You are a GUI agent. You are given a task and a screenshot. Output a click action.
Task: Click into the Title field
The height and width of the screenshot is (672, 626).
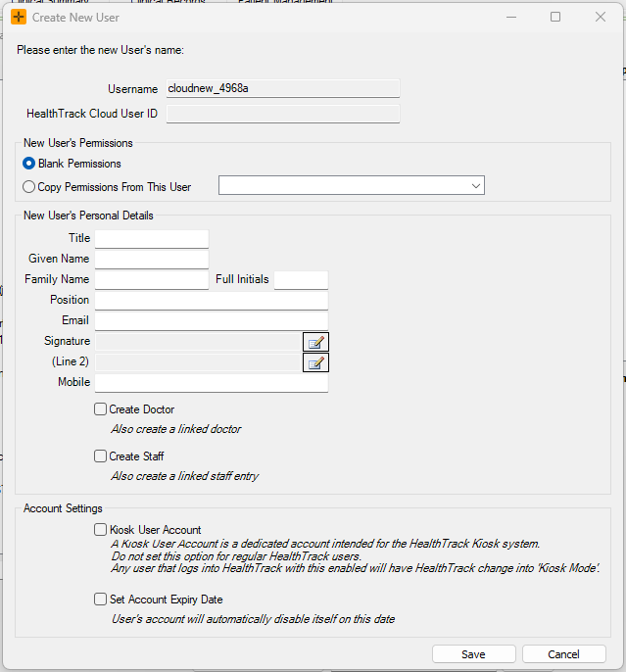point(152,239)
